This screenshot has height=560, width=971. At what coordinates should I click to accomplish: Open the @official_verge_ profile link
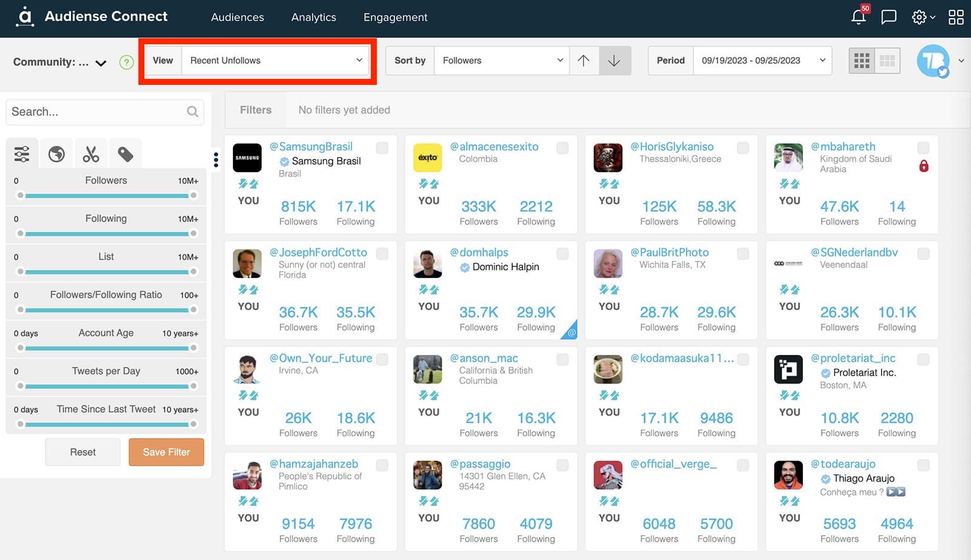coord(674,464)
